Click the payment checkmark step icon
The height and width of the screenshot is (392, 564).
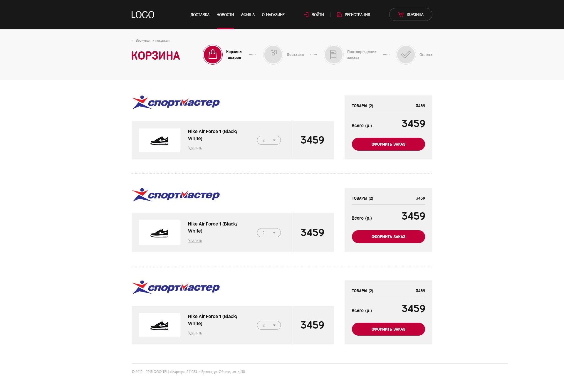(x=406, y=55)
